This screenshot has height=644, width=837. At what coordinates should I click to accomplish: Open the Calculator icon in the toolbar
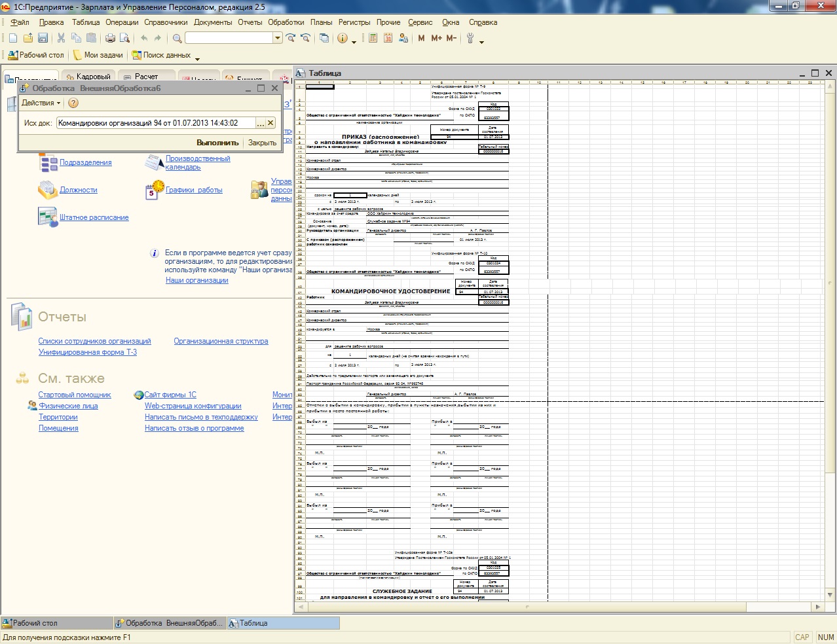(x=373, y=38)
